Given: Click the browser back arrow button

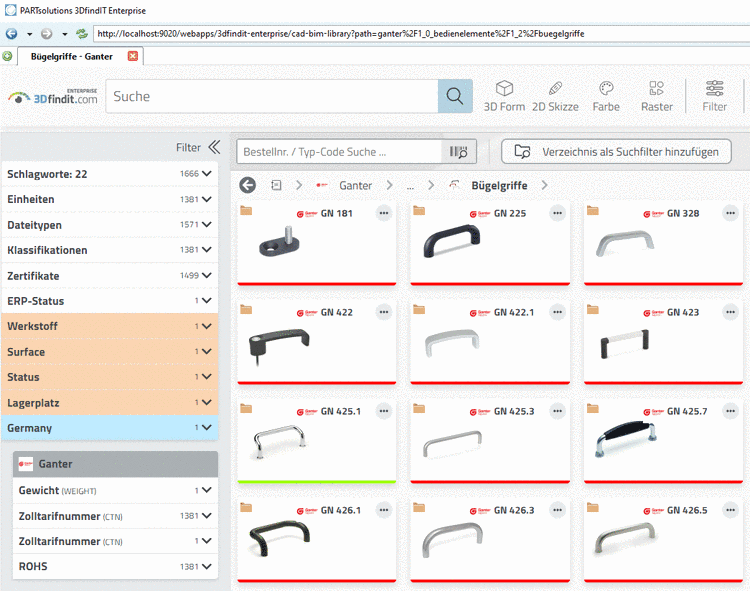Looking at the screenshot, I should pos(11,33).
